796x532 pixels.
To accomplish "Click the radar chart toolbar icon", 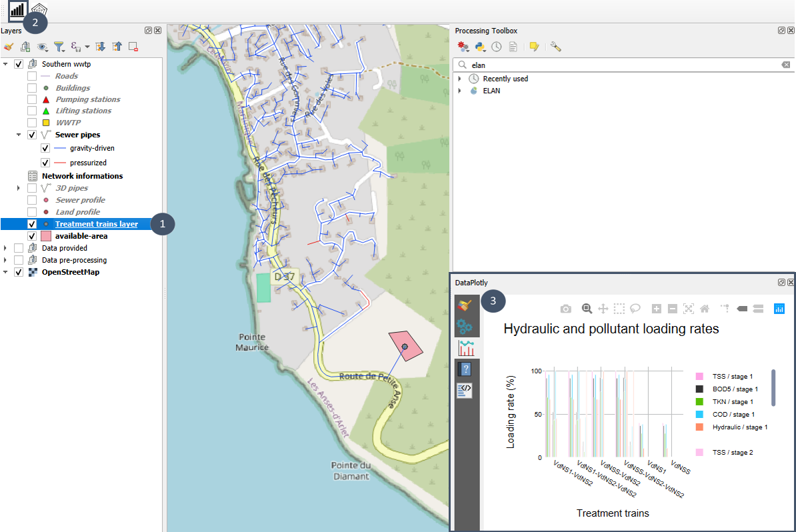I will click(x=41, y=10).
